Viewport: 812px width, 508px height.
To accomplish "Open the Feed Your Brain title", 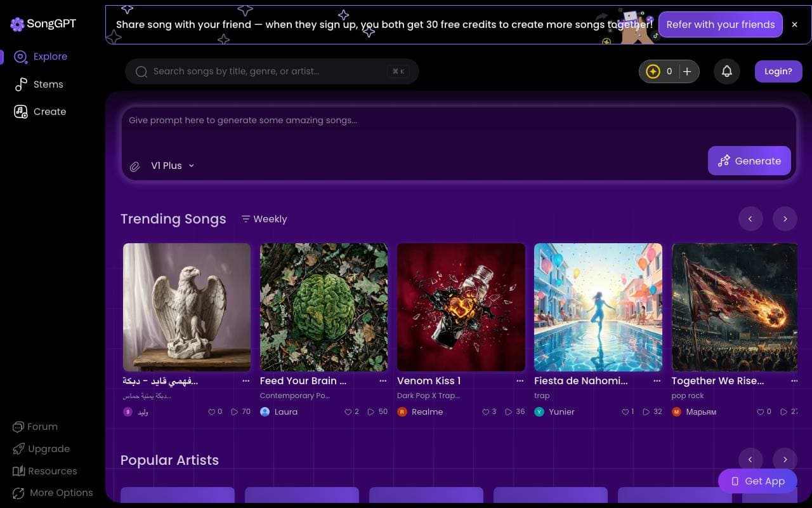I will tap(303, 381).
